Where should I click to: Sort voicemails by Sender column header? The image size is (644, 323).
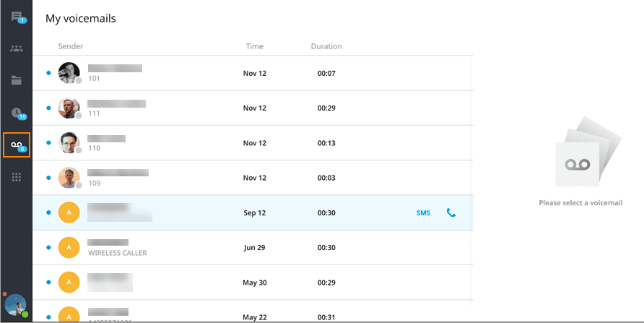(71, 46)
